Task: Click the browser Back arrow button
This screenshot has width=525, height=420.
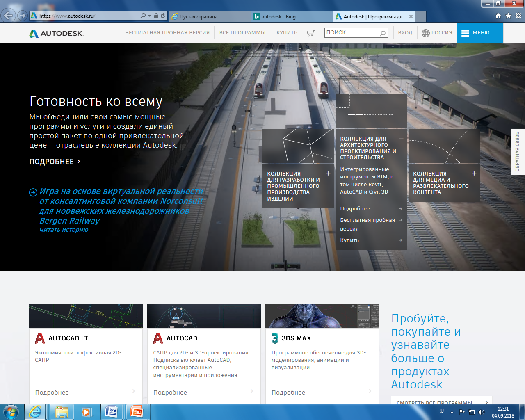Action: coord(8,16)
